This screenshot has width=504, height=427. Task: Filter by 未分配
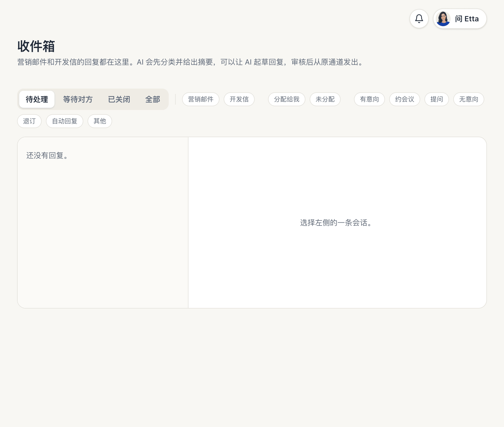pyautogui.click(x=325, y=99)
